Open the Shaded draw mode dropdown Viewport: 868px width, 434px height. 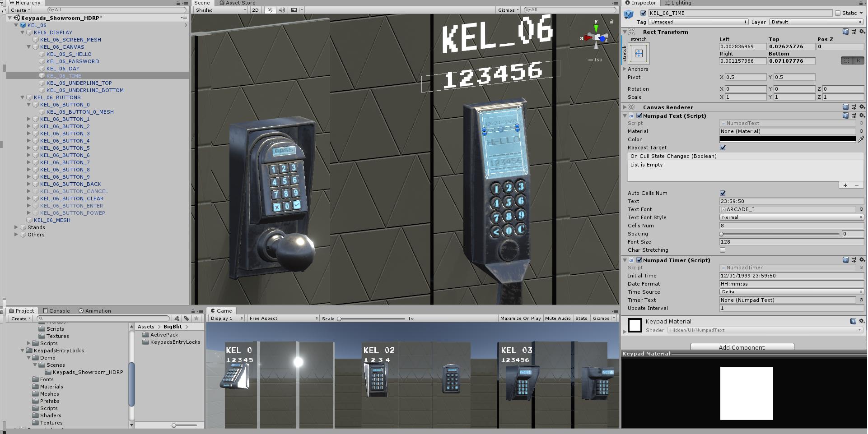click(x=220, y=10)
